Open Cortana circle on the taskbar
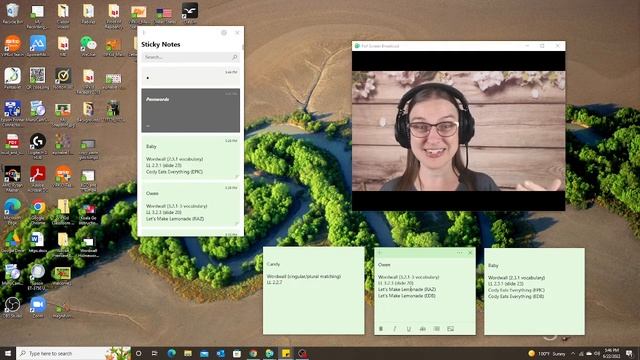The image size is (640, 360). coord(138,353)
